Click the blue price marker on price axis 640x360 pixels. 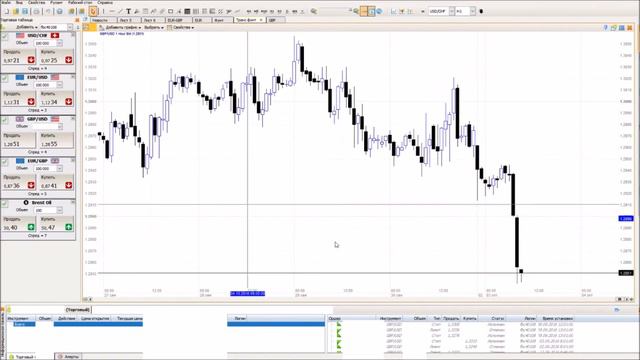(x=626, y=219)
